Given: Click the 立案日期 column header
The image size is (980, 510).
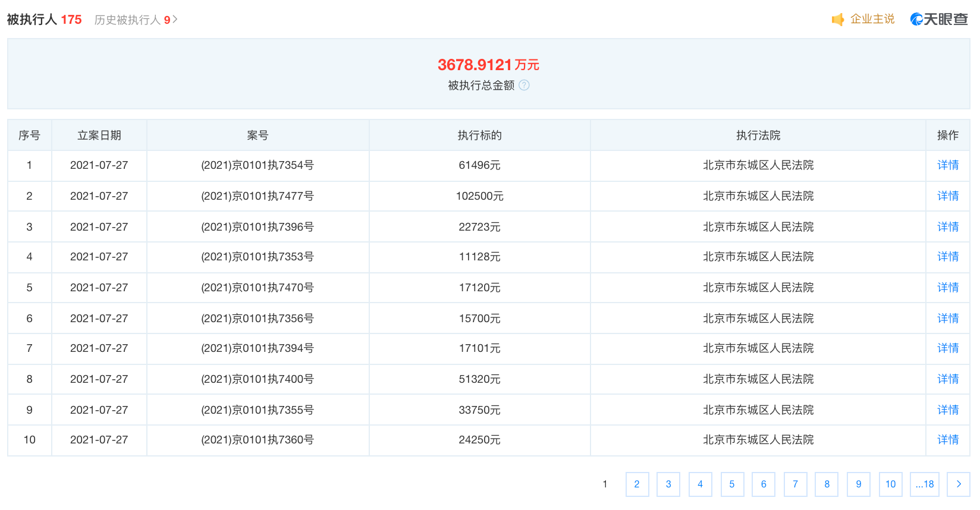Looking at the screenshot, I should [99, 136].
